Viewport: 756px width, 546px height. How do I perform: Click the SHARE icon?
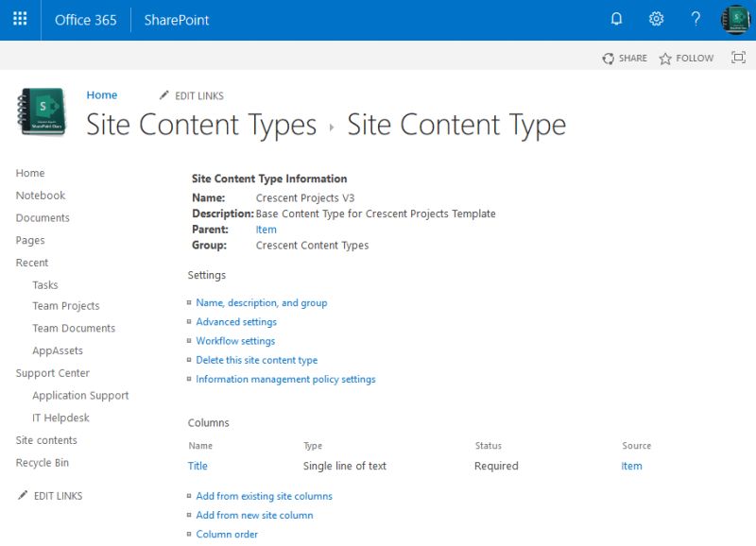(x=626, y=58)
